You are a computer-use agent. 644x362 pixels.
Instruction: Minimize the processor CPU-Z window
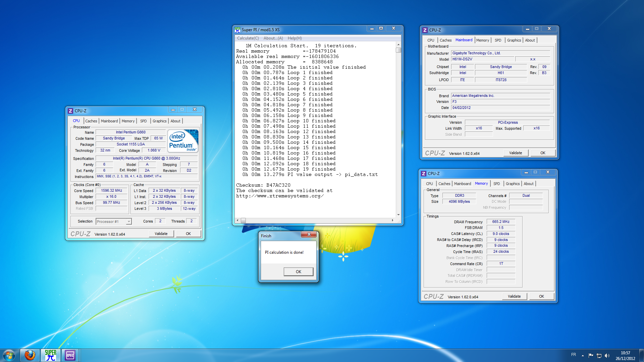tap(173, 110)
